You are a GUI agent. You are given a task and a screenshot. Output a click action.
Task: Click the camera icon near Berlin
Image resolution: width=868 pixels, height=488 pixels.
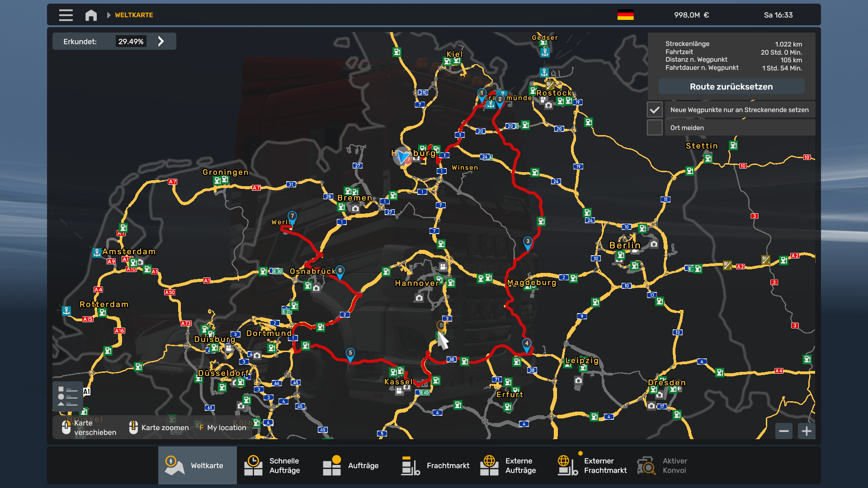(654, 244)
